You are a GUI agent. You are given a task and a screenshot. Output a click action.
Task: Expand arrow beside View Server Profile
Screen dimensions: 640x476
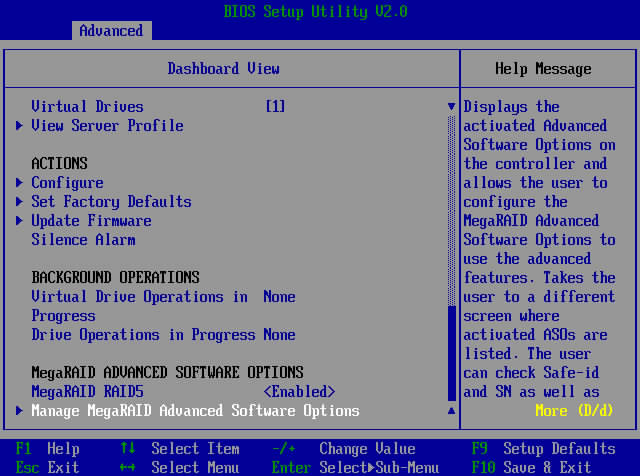[19, 125]
